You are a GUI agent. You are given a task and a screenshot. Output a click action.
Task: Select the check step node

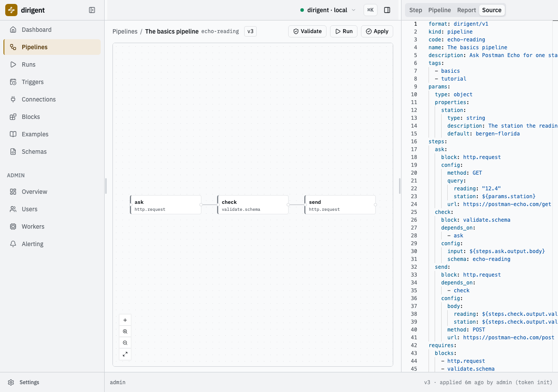pos(253,205)
